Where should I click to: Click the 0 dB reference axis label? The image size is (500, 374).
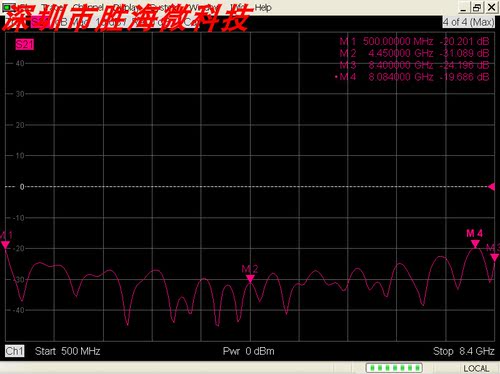[x=22, y=187]
